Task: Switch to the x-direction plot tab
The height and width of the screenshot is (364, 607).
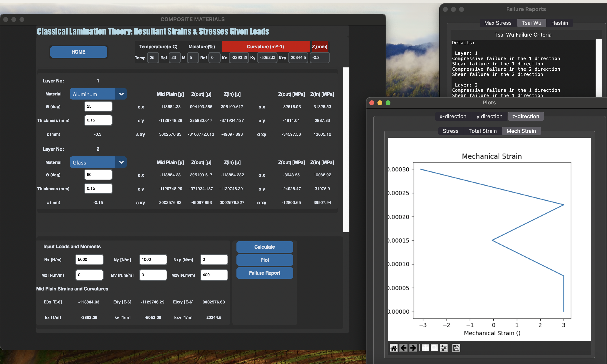Action: 453,116
